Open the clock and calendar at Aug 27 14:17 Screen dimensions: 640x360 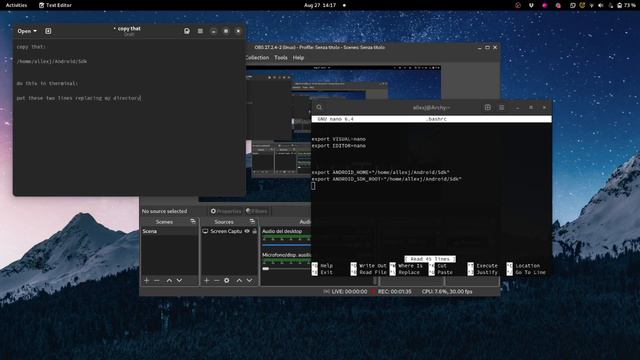click(320, 5)
